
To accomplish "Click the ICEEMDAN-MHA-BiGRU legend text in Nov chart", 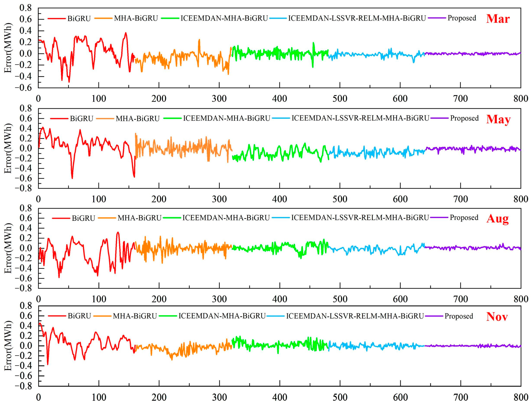I will pos(222,316).
